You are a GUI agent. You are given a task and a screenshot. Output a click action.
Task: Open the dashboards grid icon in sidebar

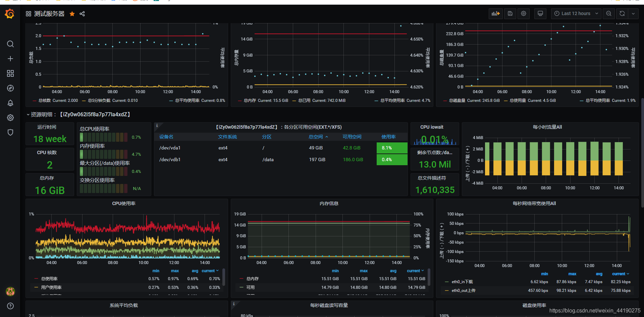click(10, 73)
